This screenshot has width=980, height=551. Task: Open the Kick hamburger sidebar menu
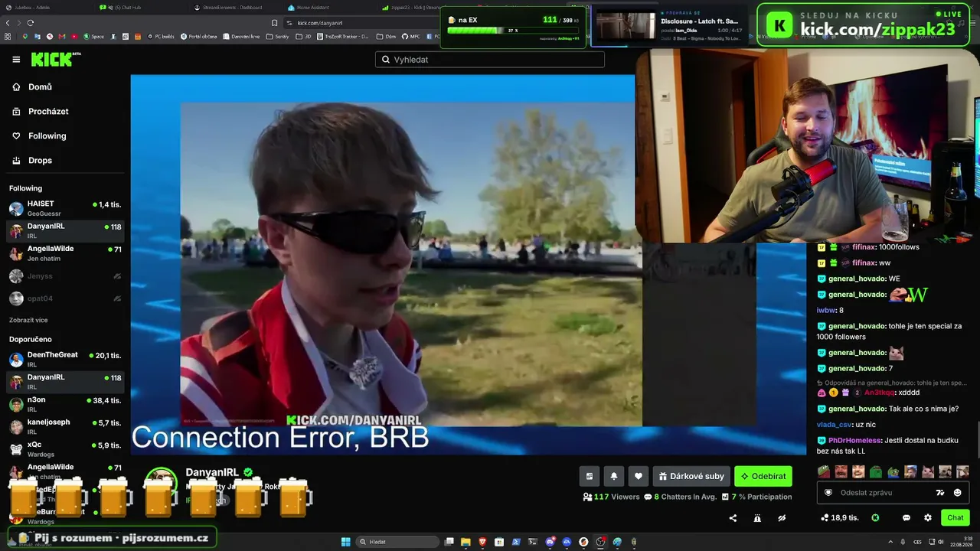16,60
